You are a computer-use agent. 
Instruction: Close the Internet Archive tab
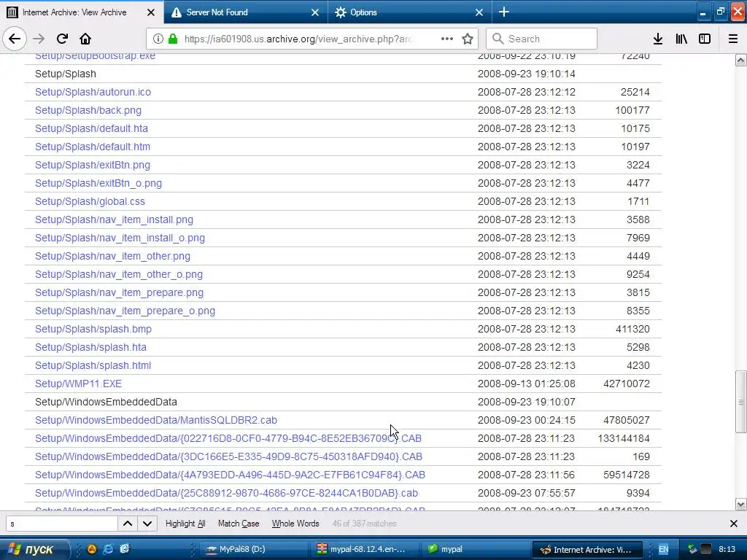coord(150,12)
